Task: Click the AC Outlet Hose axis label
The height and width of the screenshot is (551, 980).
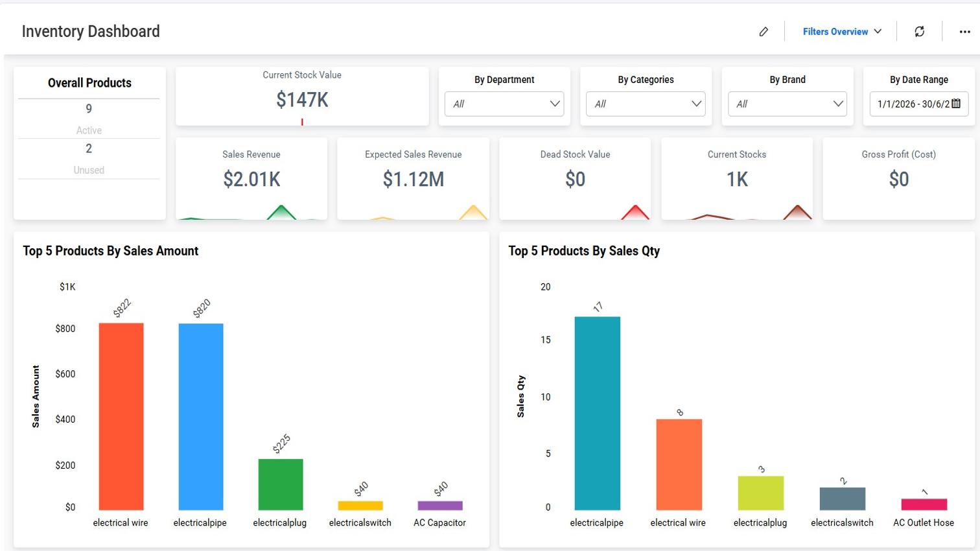Action: 924,522
